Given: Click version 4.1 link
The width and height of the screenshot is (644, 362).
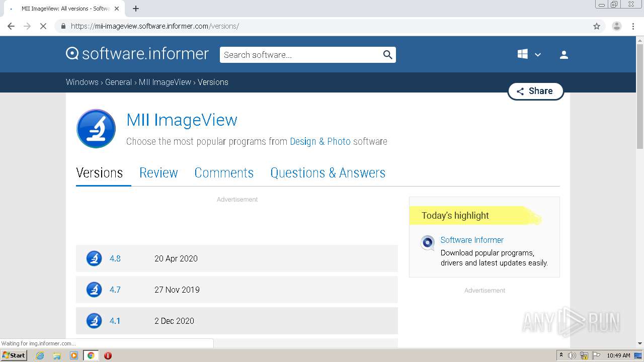Looking at the screenshot, I should 115,321.
